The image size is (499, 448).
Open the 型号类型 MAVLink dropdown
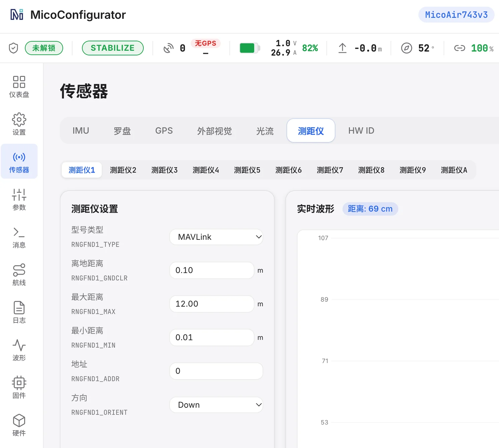click(216, 237)
